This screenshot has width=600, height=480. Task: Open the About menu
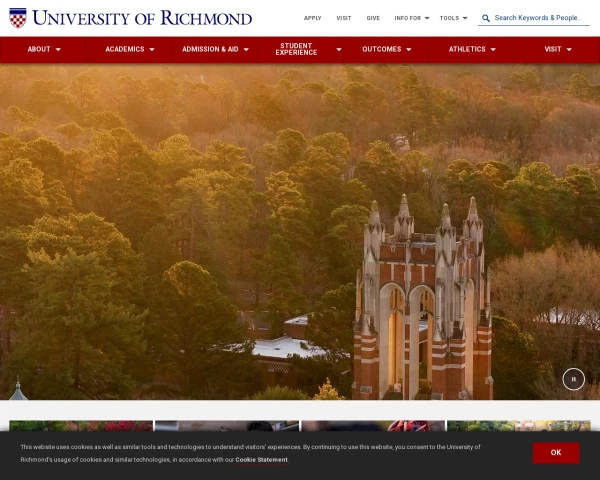pos(39,49)
